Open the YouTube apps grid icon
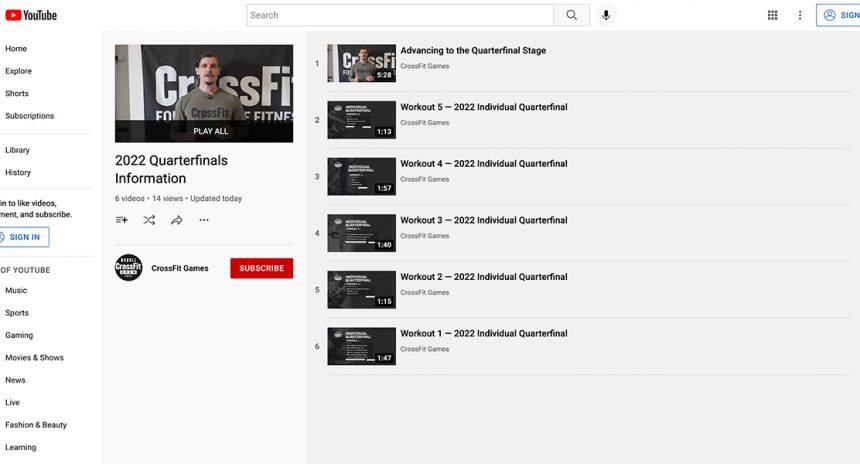This screenshot has height=464, width=860. 772,15
